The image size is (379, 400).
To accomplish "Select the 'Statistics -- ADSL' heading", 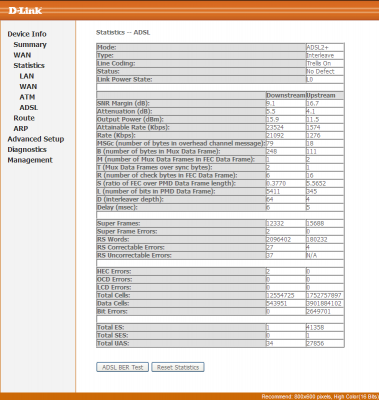I will pos(123,33).
